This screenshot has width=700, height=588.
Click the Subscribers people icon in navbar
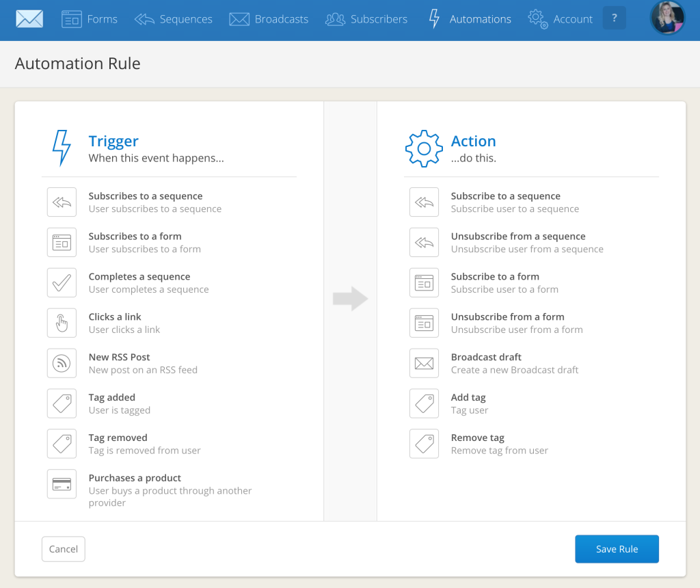click(335, 19)
